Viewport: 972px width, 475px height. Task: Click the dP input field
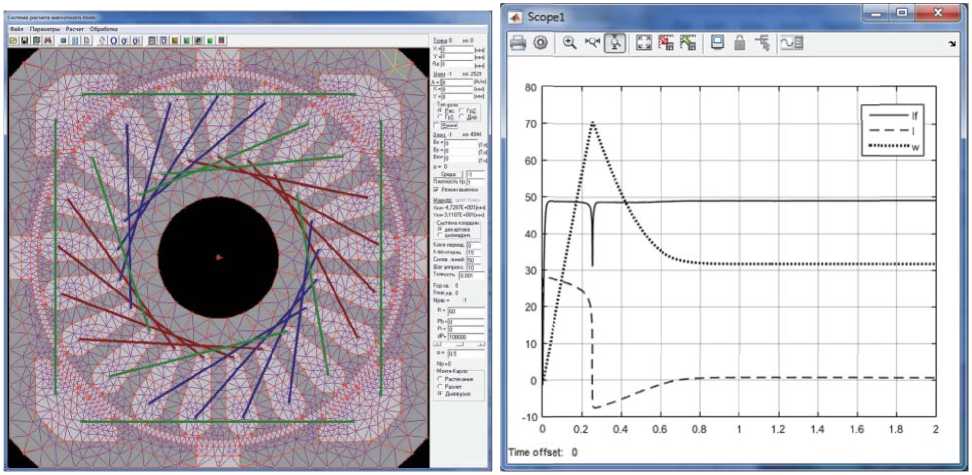[x=466, y=337]
